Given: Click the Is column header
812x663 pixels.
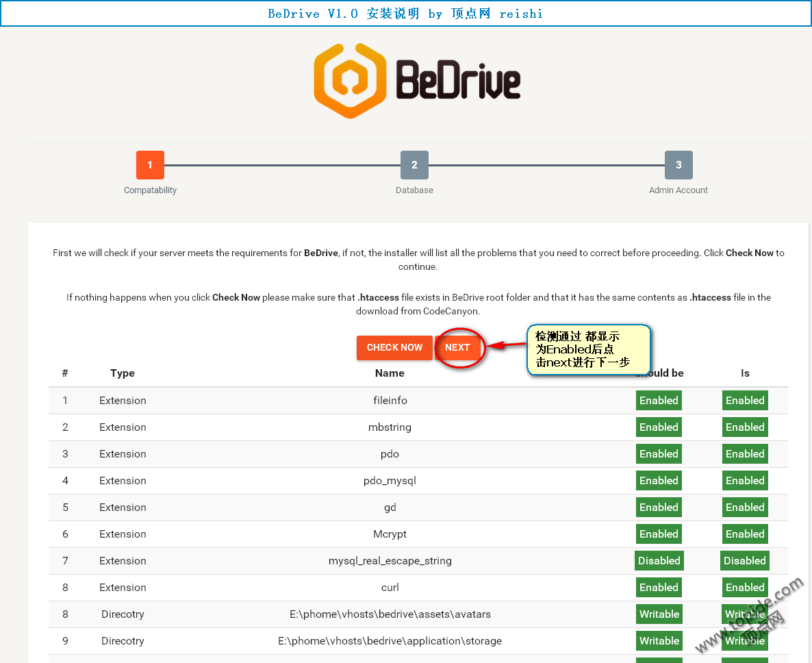Looking at the screenshot, I should pyautogui.click(x=745, y=373).
